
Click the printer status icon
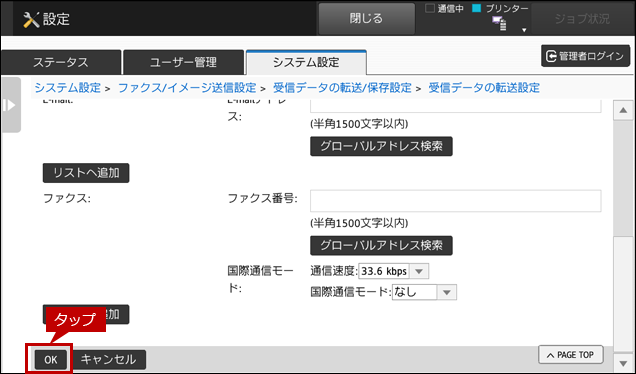click(x=499, y=24)
